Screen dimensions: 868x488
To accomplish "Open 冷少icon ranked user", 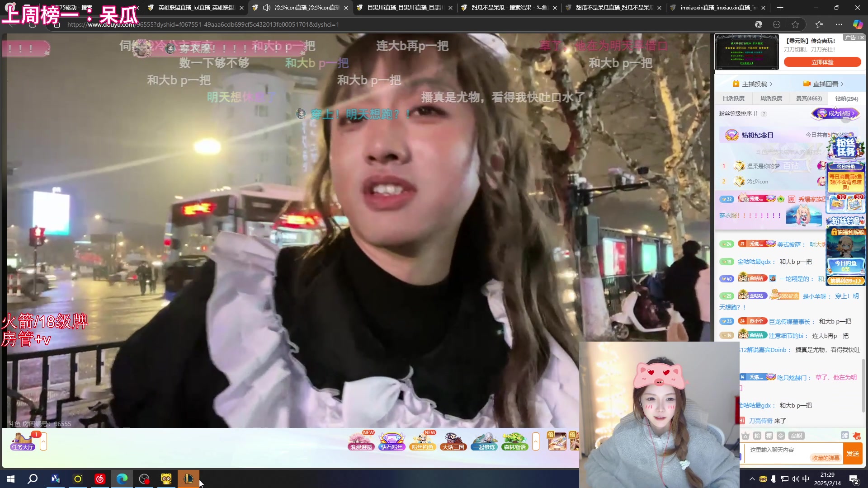I will [x=757, y=182].
